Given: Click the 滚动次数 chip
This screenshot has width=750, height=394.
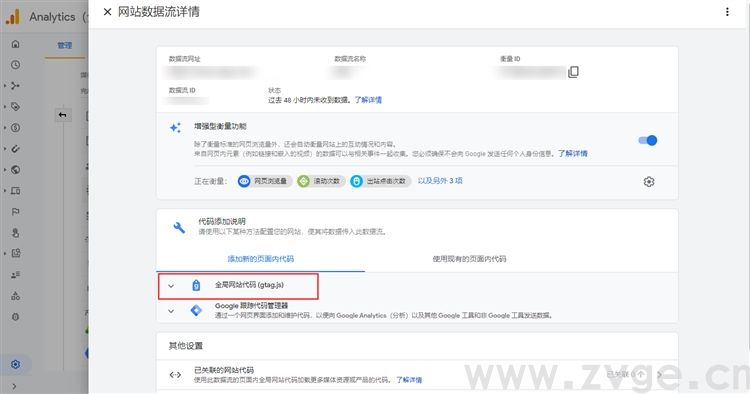Looking at the screenshot, I should 321,181.
